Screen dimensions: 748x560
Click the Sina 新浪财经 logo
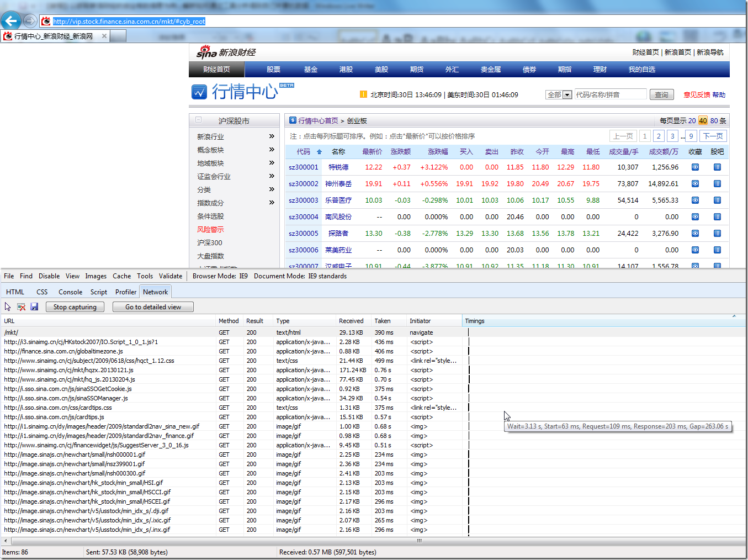click(226, 52)
